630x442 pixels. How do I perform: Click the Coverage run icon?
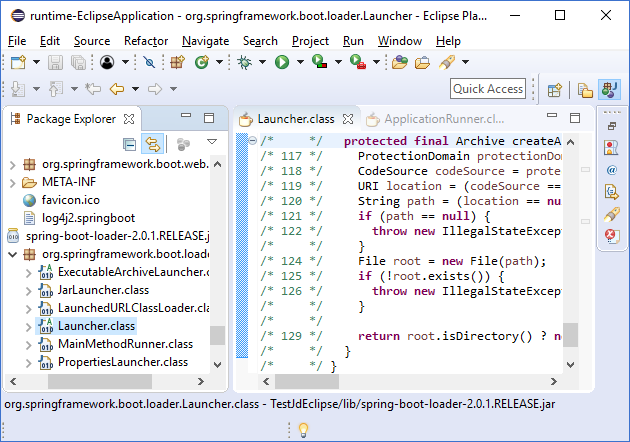319,62
